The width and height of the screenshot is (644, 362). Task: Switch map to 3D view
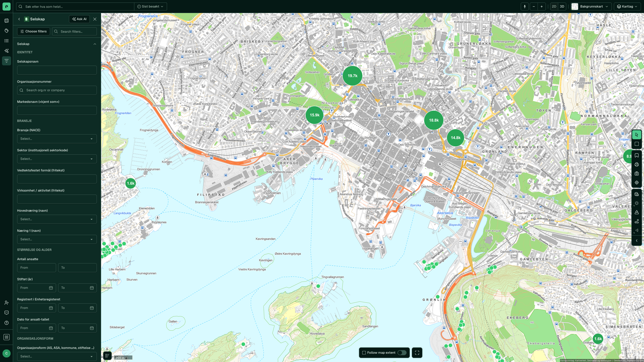click(x=562, y=7)
